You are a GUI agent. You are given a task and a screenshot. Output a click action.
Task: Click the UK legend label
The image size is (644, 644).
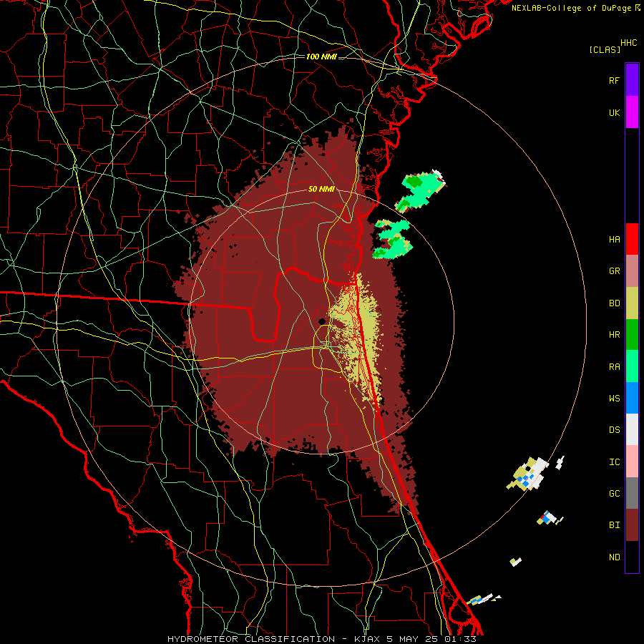615,112
